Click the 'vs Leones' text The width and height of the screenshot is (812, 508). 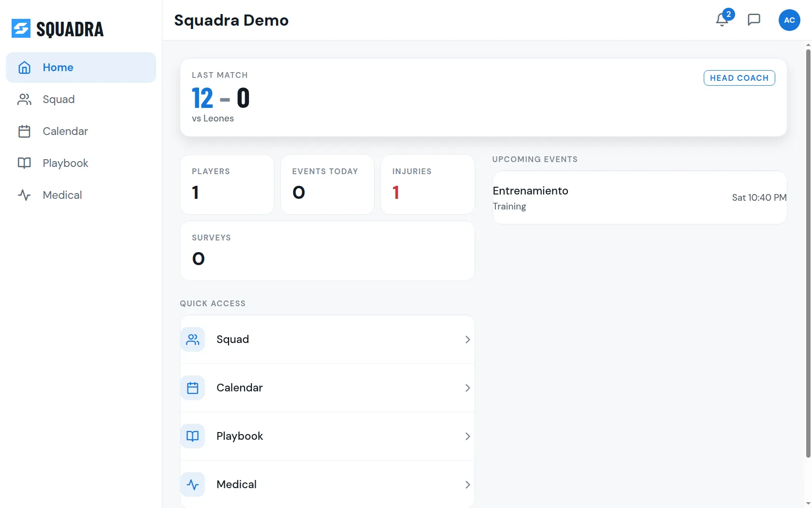[x=213, y=119]
